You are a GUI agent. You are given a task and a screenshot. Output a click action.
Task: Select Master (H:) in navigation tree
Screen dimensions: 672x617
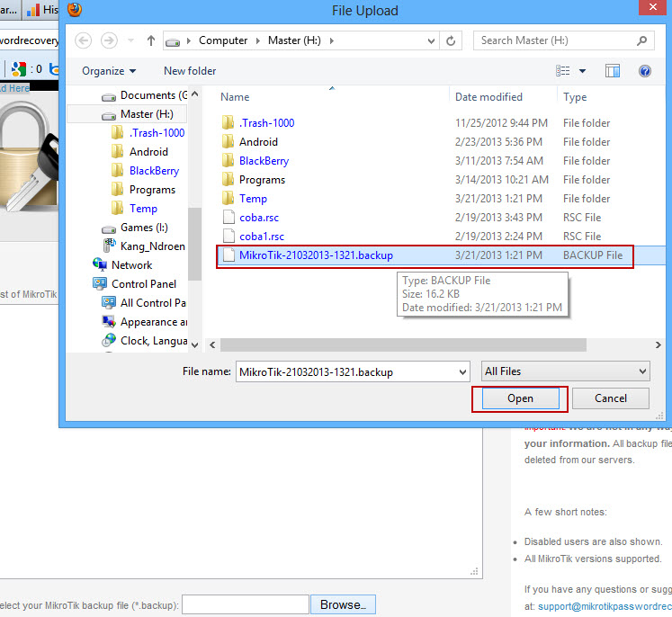click(x=138, y=114)
